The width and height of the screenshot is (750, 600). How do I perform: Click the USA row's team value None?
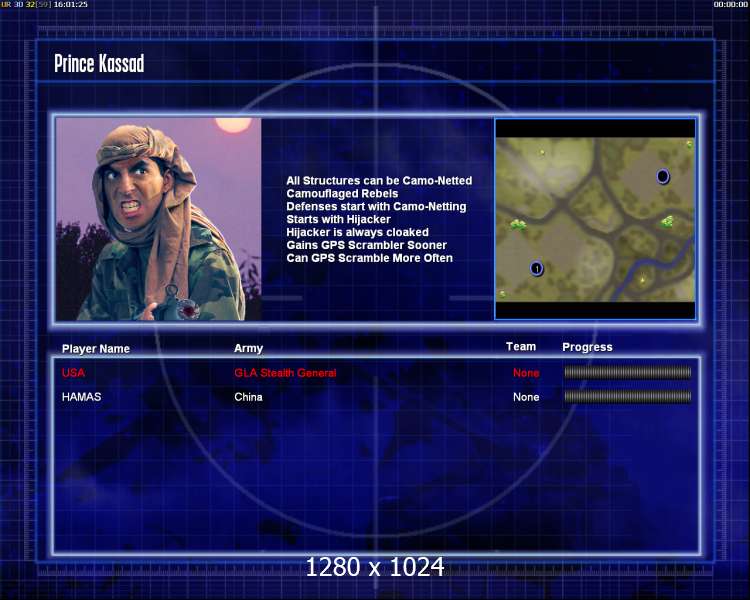526,373
